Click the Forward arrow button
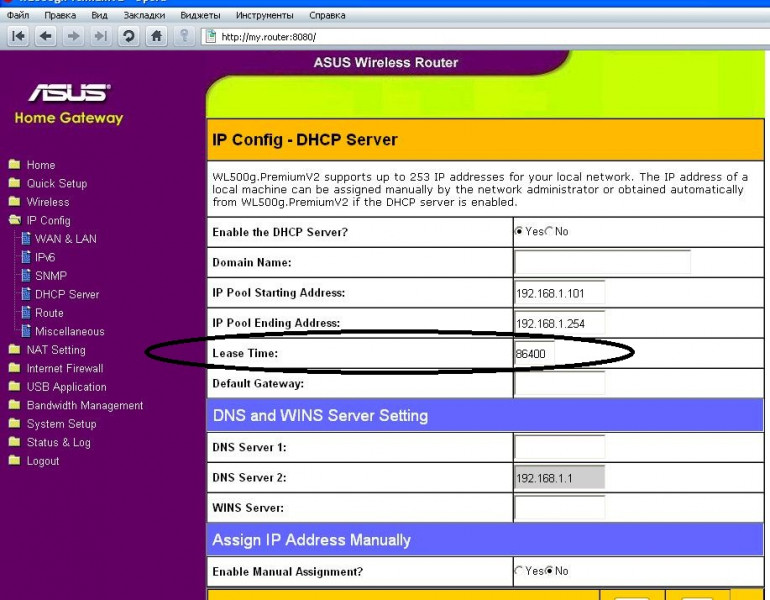The image size is (770, 600). point(74,36)
